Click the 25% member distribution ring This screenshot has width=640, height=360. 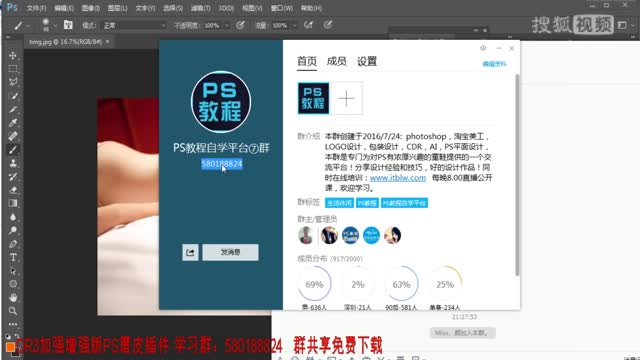(x=445, y=284)
